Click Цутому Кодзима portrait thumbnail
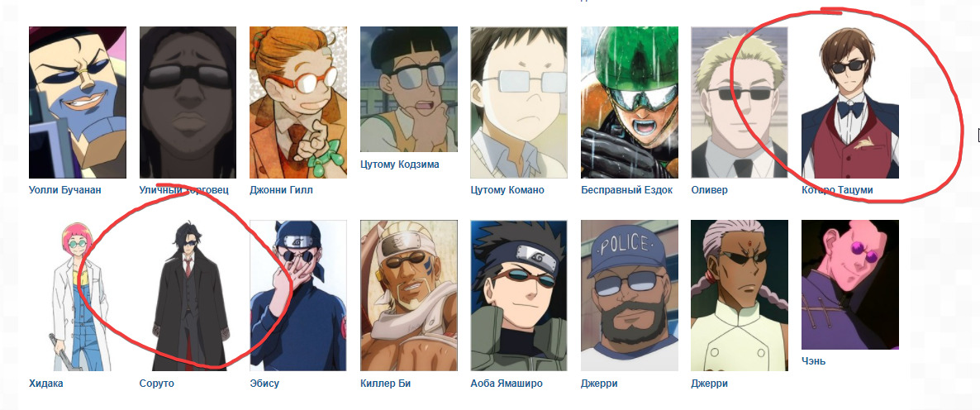 (x=409, y=88)
